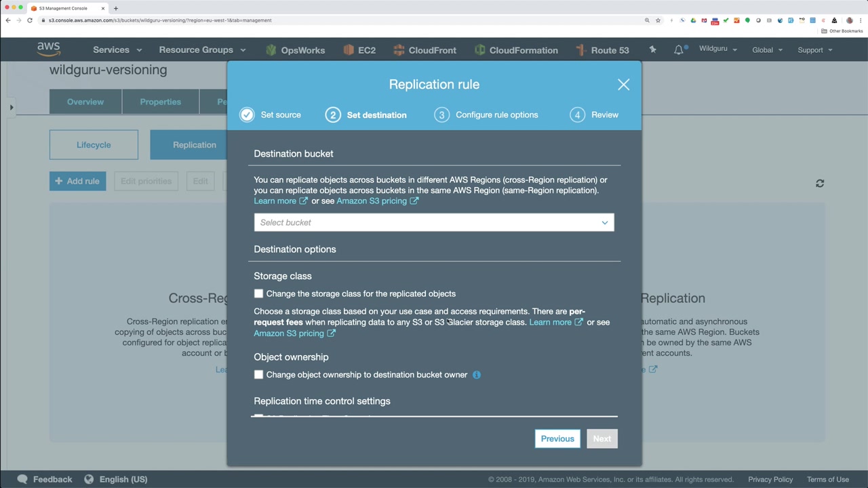Enable changing storage class for replicated objects
868x488 pixels.
pyautogui.click(x=258, y=293)
